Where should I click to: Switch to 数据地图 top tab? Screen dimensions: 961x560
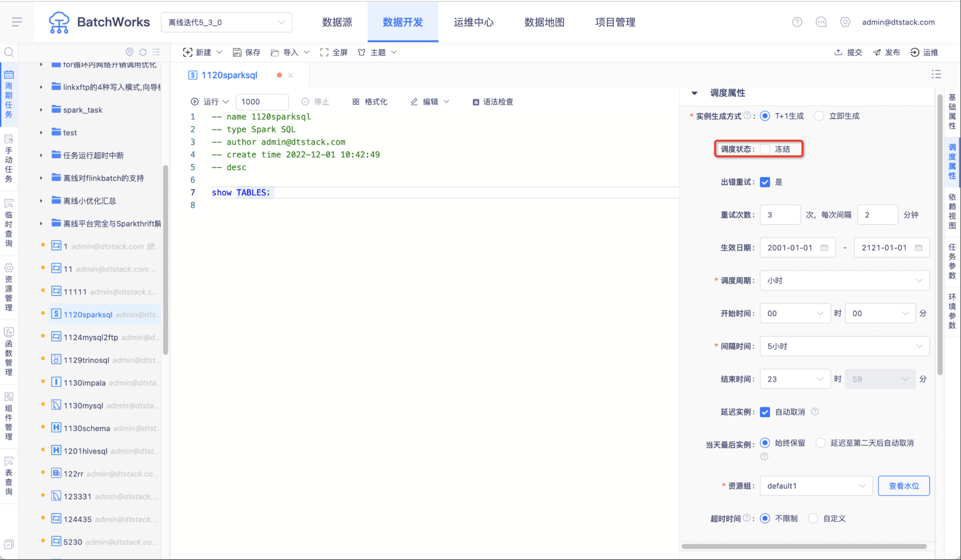[544, 22]
